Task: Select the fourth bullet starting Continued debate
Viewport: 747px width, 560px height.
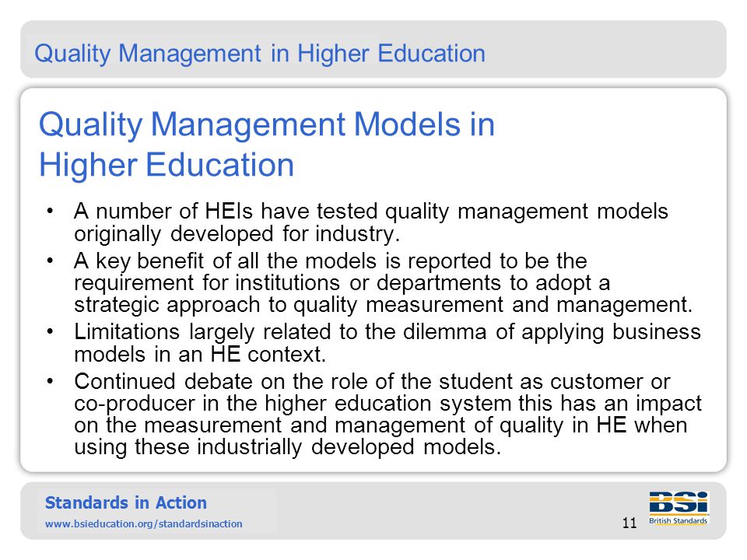Action: click(388, 414)
